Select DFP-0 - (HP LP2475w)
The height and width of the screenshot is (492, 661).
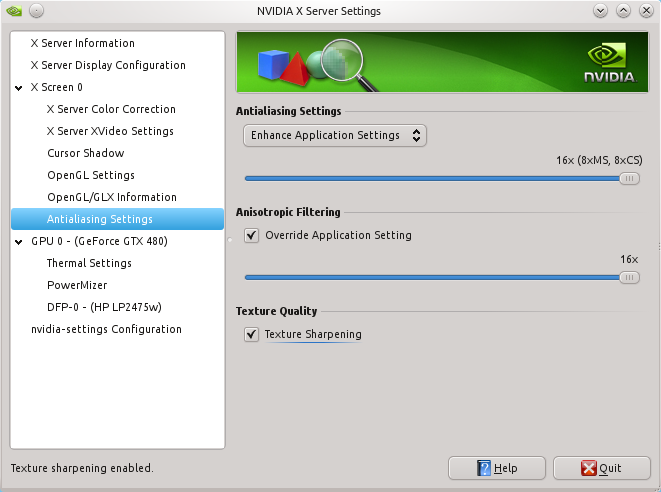pyautogui.click(x=104, y=307)
